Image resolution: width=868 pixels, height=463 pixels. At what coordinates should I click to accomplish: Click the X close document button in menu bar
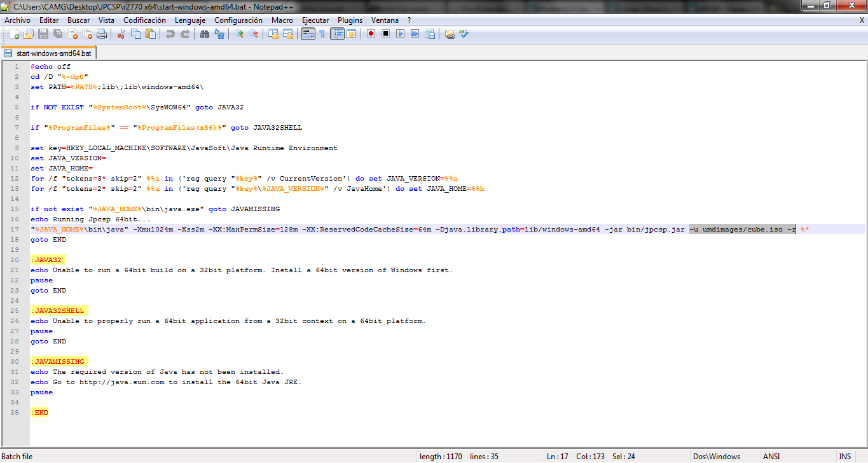click(x=862, y=20)
